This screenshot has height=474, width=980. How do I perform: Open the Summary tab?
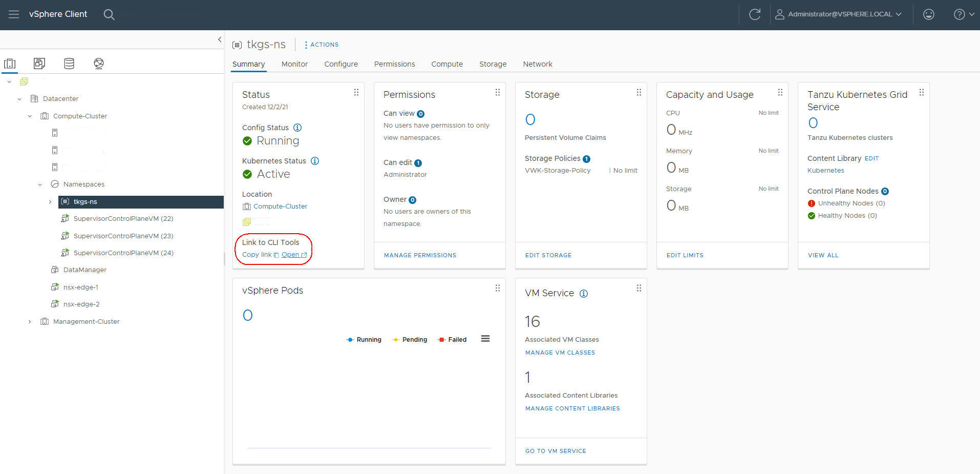[x=248, y=64]
